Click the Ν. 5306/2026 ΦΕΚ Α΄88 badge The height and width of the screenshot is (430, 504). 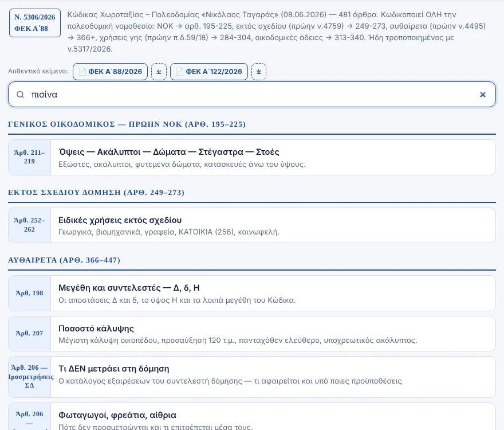coord(35,23)
